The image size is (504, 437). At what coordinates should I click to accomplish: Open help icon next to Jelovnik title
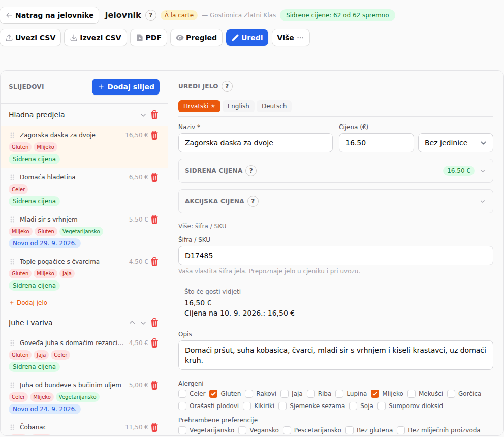(x=151, y=15)
